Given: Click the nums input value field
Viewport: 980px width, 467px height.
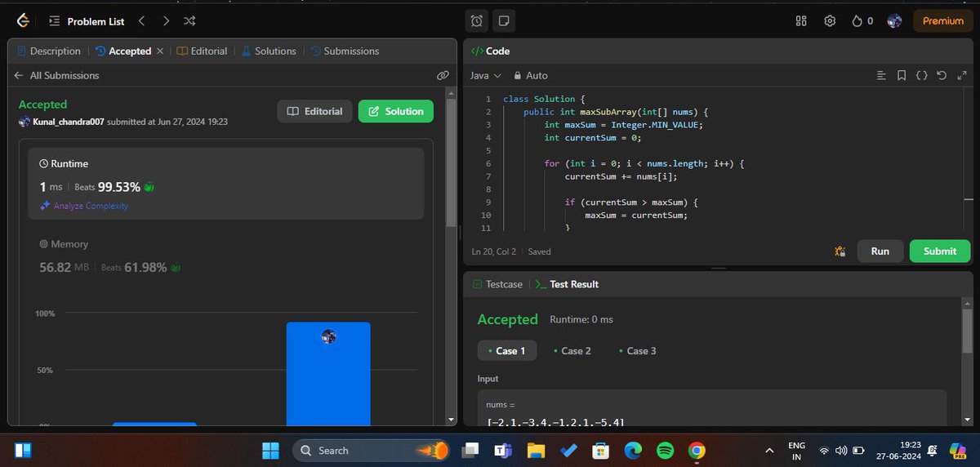Looking at the screenshot, I should [x=712, y=407].
